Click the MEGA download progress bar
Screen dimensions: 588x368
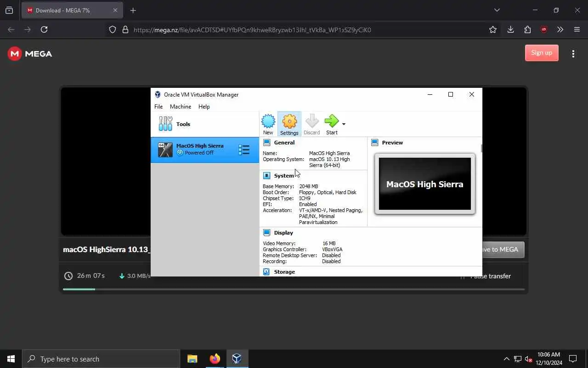click(x=294, y=289)
